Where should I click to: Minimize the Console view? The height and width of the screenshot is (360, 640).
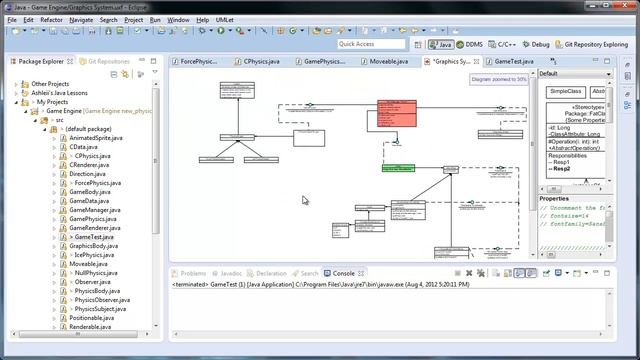pyautogui.click(x=596, y=272)
